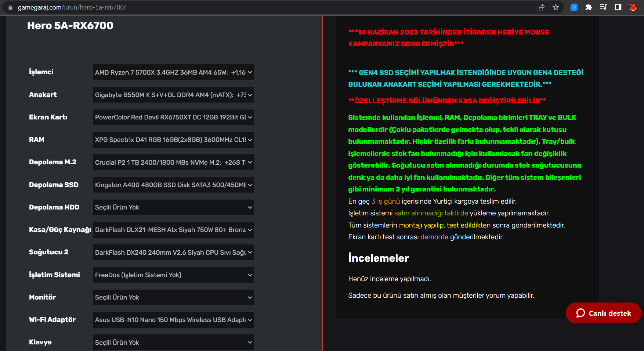Expand the Klavye keyboard dropdown
644x351 pixels.
(174, 343)
